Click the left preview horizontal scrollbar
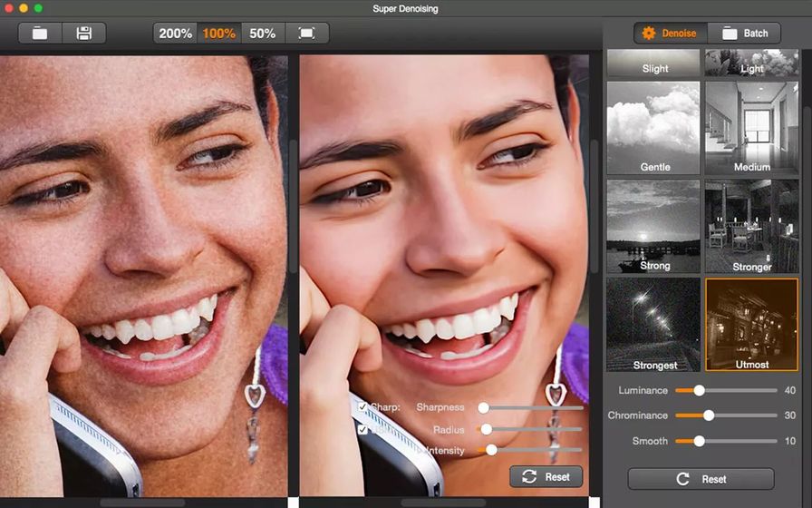 (143, 503)
